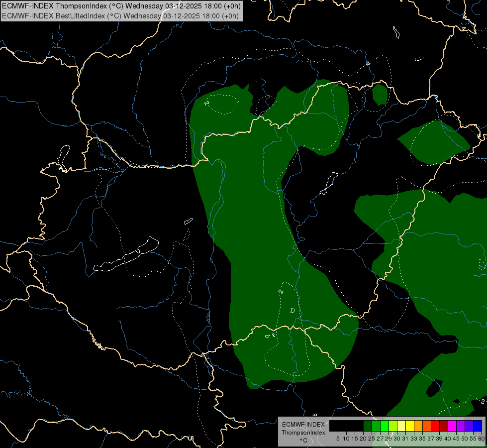Click the legend label 'ThompsonIndex'

pos(303,433)
